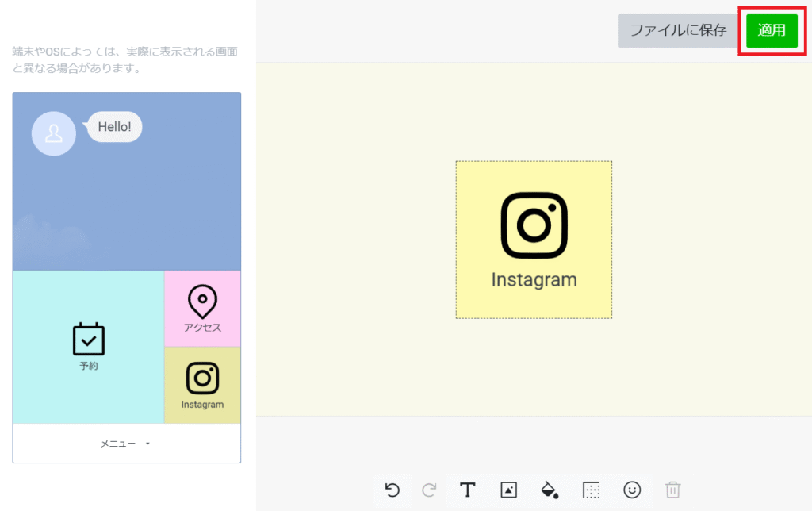Click the large Instagram logo on canvas
The width and height of the screenshot is (812, 511).
534,225
